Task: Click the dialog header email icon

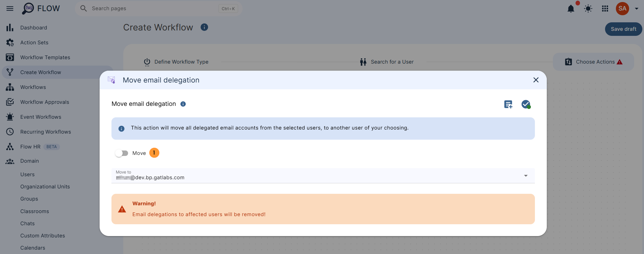Action: pyautogui.click(x=111, y=80)
